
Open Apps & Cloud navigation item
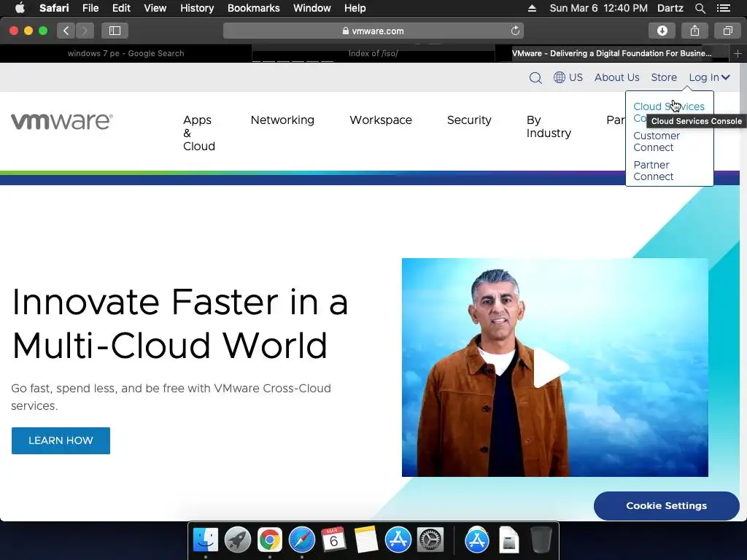click(199, 133)
